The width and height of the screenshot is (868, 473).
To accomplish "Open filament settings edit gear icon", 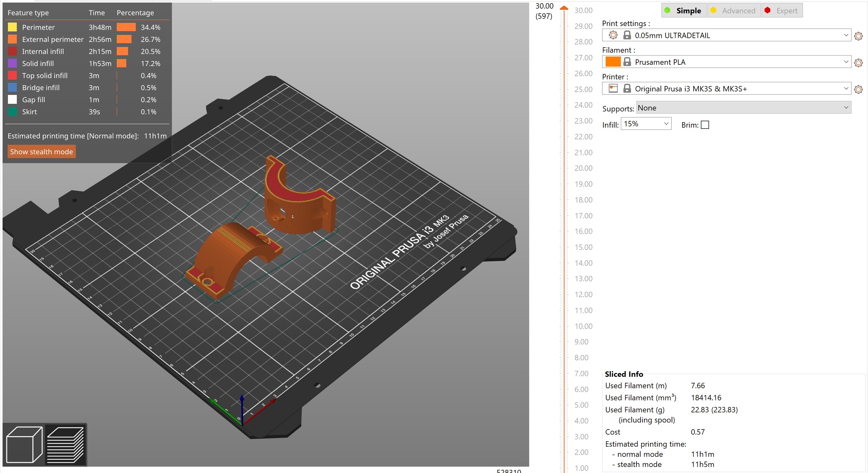I will pyautogui.click(x=858, y=63).
